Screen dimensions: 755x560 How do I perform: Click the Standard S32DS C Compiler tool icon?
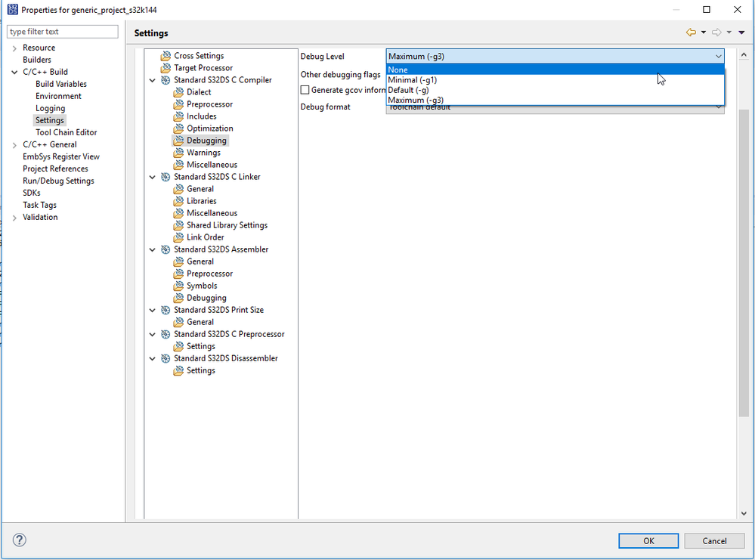click(x=166, y=80)
